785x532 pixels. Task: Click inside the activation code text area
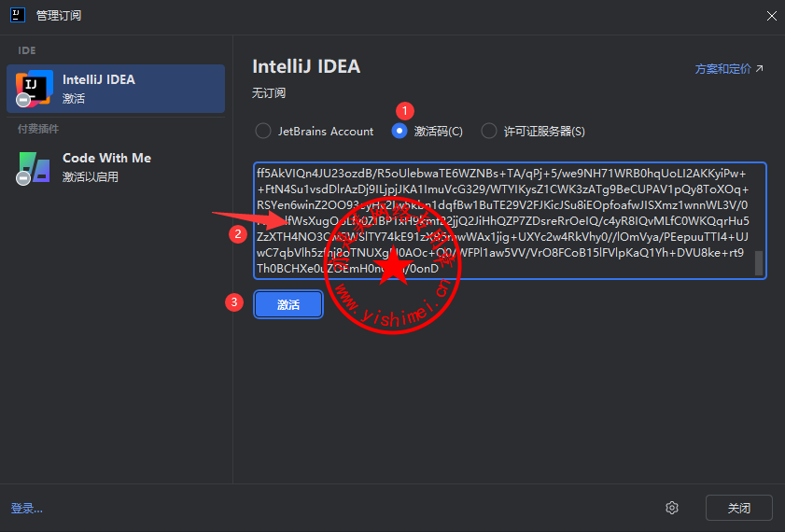pyautogui.click(x=504, y=220)
